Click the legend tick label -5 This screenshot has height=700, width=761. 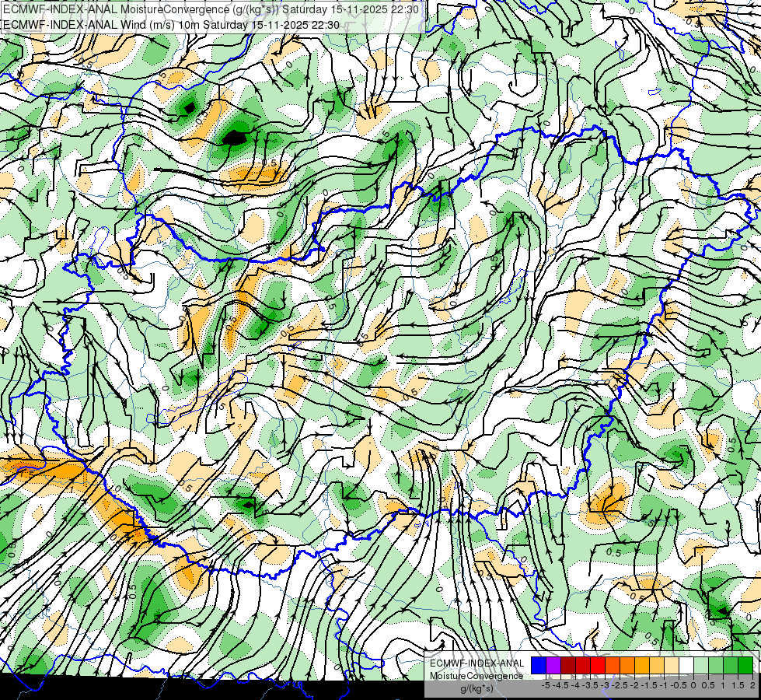click(546, 685)
